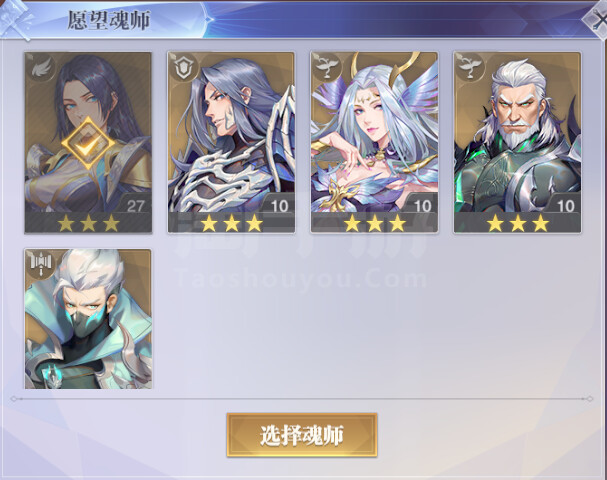Click the 选择魂师 button
The image size is (607, 480).
click(x=302, y=435)
